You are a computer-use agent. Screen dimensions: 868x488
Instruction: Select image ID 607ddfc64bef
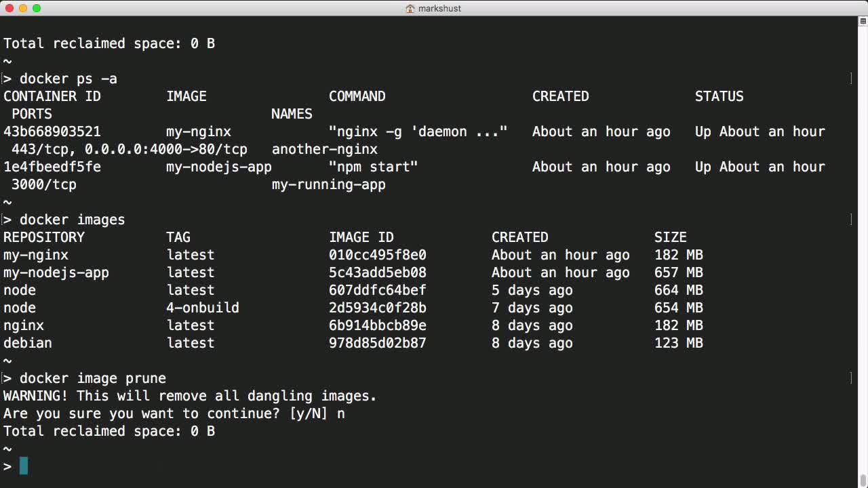[378, 290]
